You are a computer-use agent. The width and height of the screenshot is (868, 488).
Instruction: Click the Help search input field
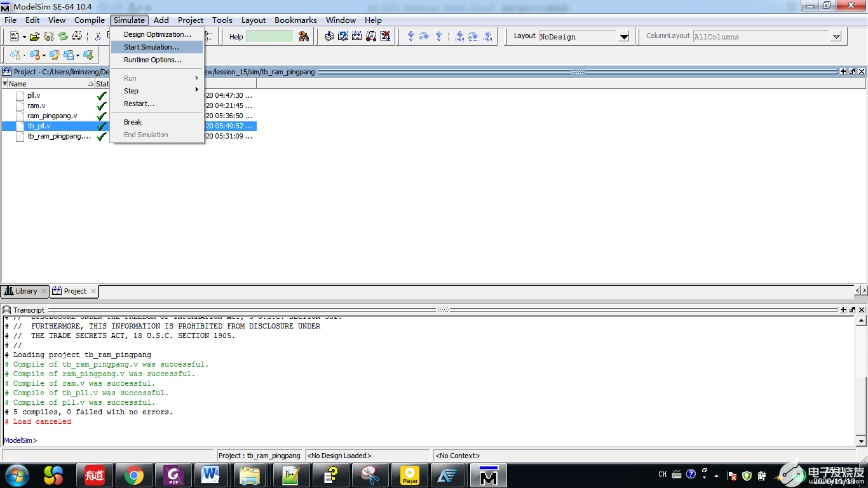tap(269, 37)
